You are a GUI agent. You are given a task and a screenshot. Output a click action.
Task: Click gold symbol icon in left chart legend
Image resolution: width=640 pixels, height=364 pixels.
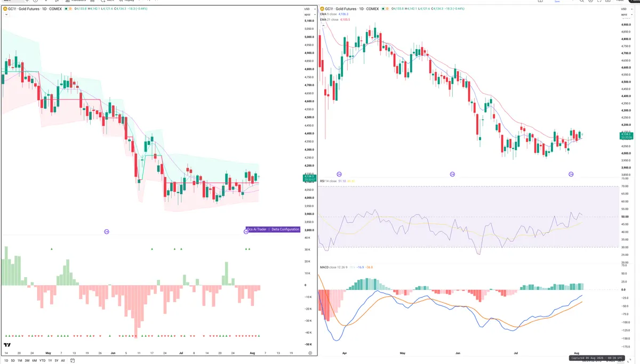pos(4,9)
